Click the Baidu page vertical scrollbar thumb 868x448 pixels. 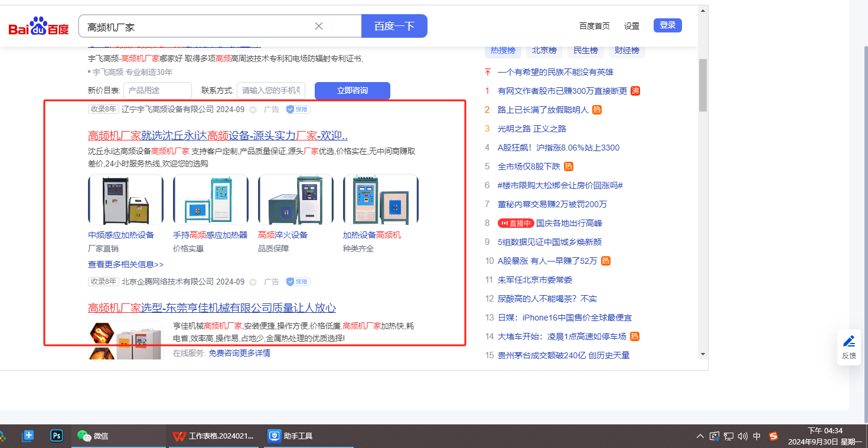tap(703, 85)
